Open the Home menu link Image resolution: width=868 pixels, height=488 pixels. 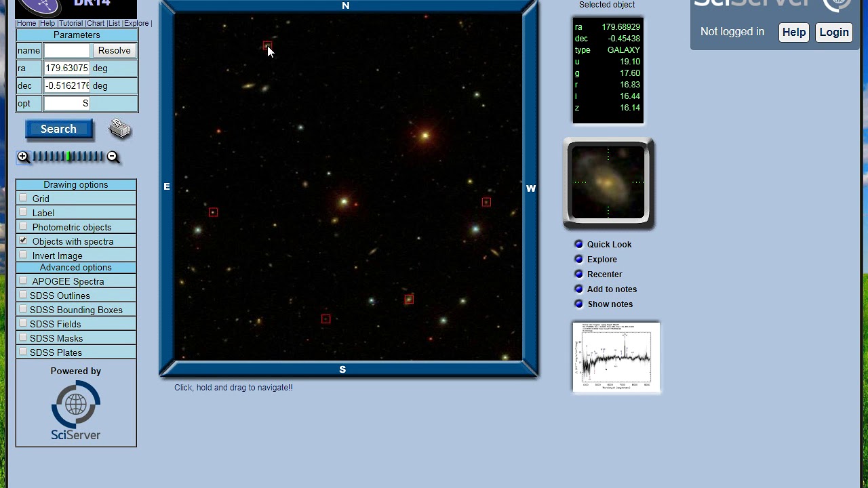(26, 23)
